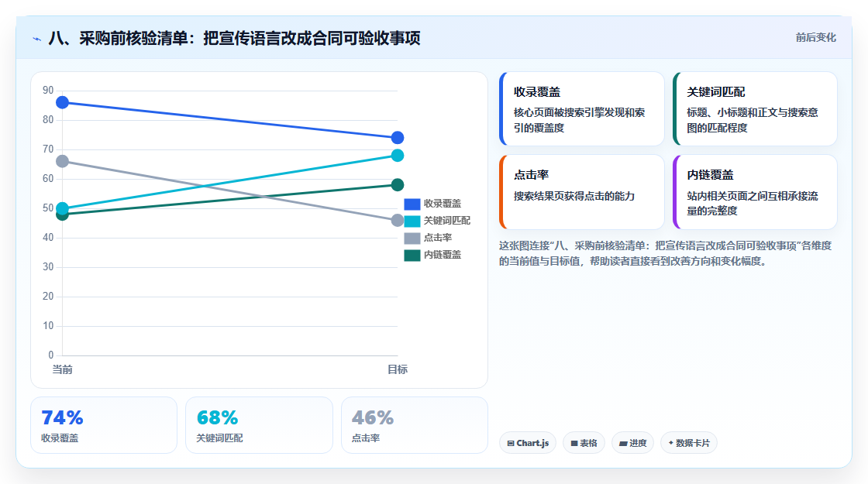This screenshot has width=868, height=484.
Task: Click 收录覆盖 legend label
Action: tap(443, 204)
